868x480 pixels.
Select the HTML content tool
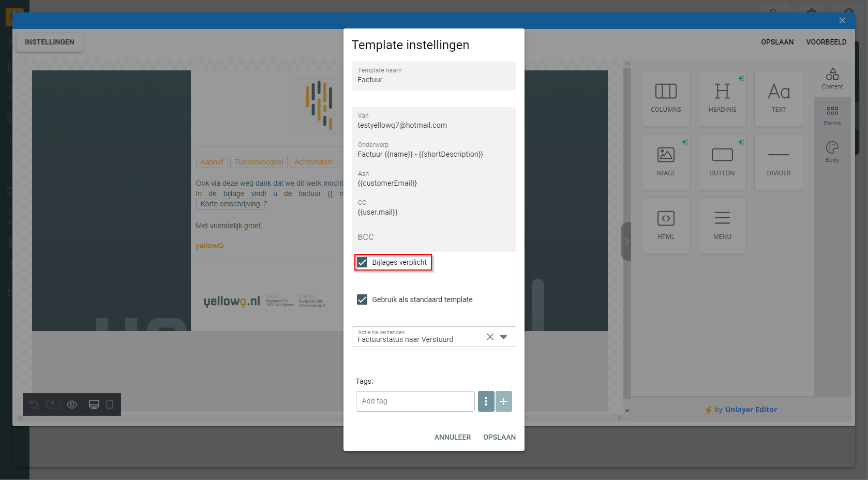pos(666,226)
